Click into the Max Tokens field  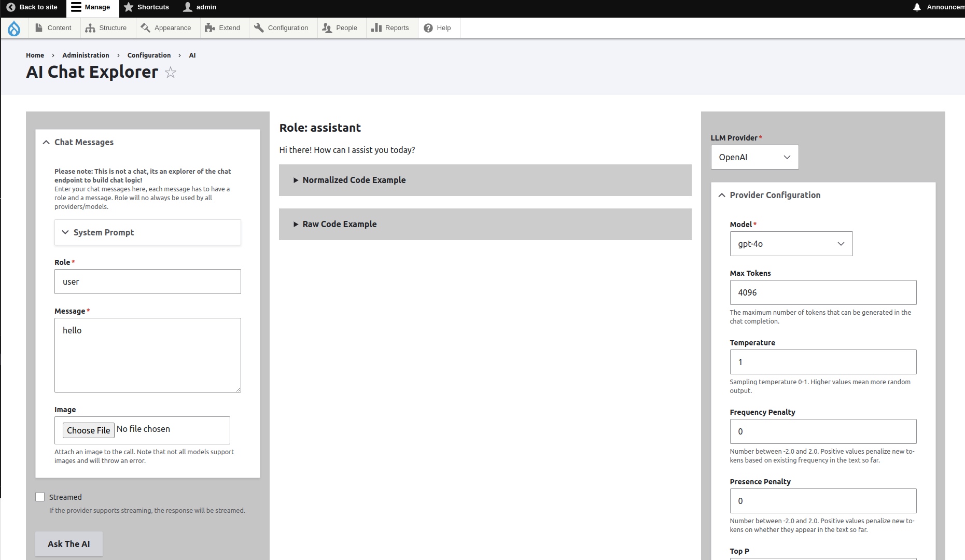tap(823, 292)
